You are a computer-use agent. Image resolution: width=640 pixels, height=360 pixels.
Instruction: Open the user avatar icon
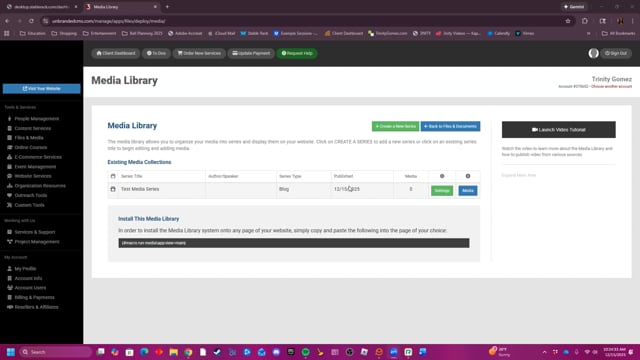(593, 53)
